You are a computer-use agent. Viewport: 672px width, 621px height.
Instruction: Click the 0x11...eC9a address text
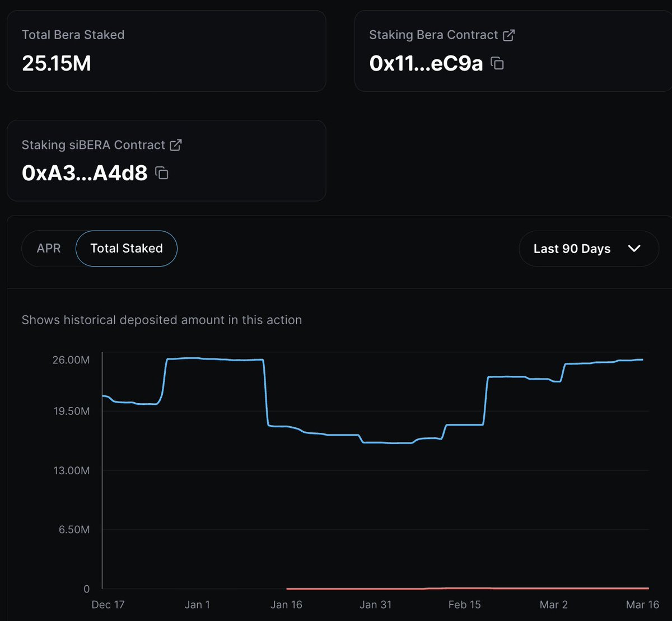click(426, 63)
